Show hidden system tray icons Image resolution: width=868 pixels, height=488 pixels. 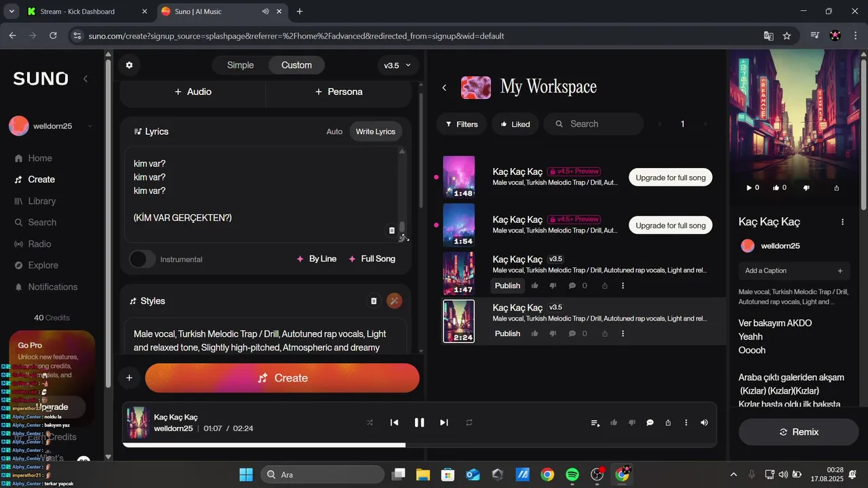(x=733, y=474)
